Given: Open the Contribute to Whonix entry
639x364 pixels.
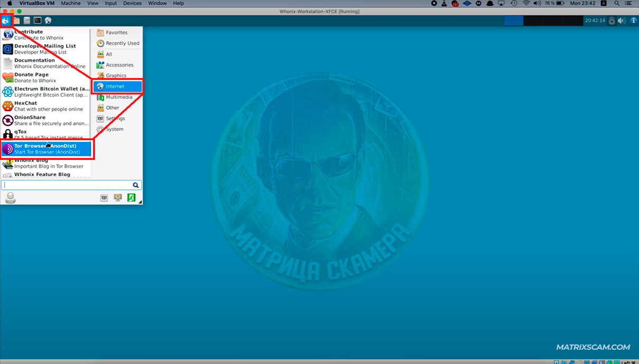Looking at the screenshot, I should 46,35.
